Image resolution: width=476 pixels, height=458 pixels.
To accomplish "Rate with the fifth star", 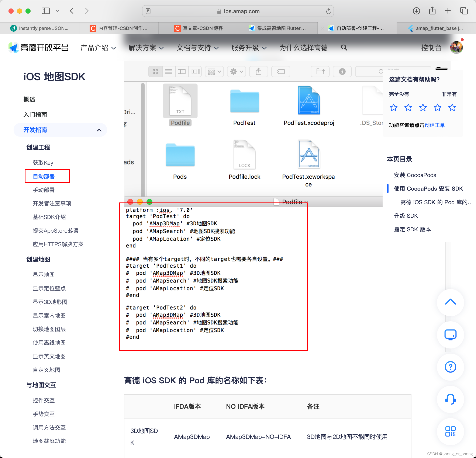I will pyautogui.click(x=452, y=107).
